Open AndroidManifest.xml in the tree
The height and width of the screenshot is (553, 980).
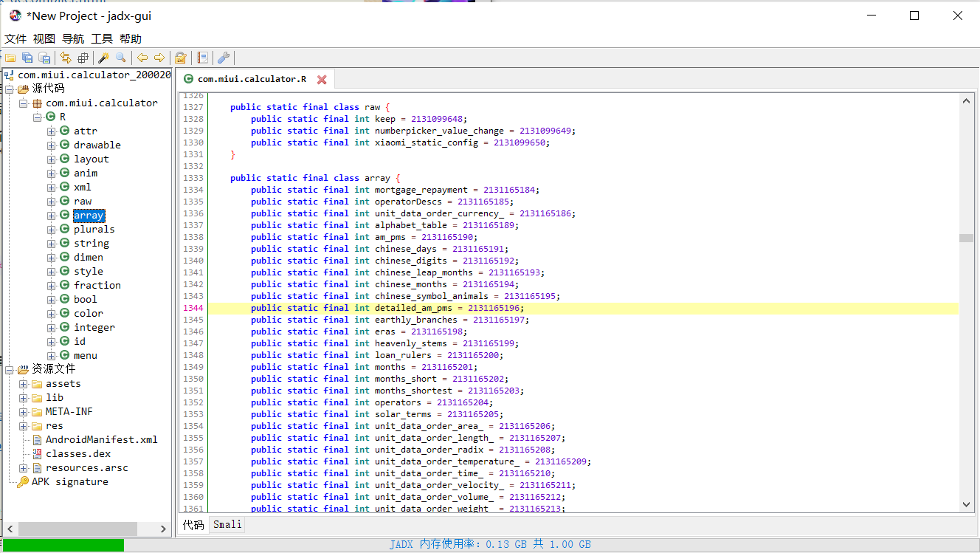[x=102, y=439]
